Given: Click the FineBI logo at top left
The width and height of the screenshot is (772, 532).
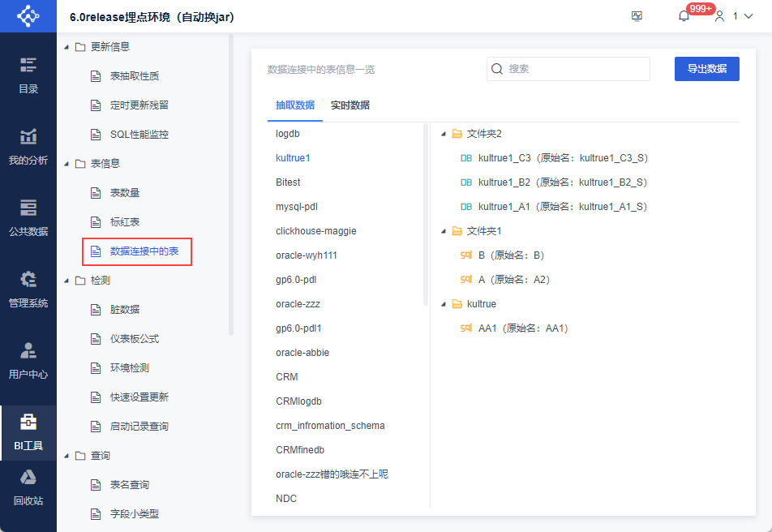Looking at the screenshot, I should point(28,16).
